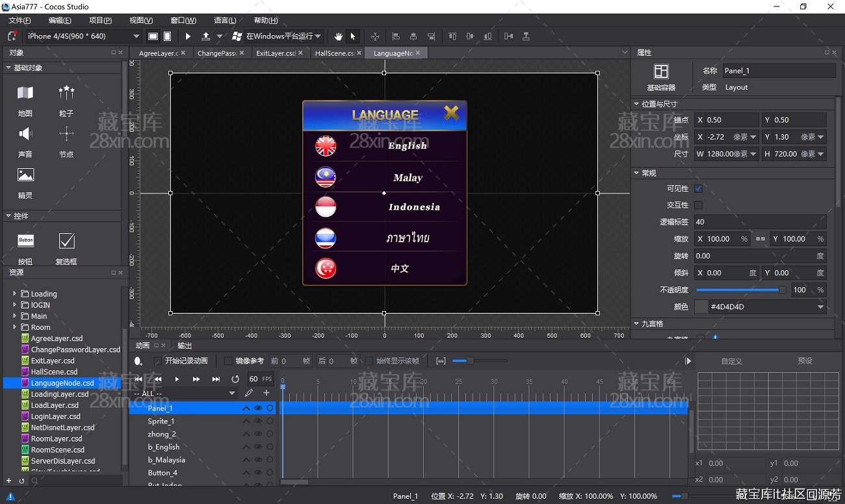Toggle eye visibility for Panel_1 row
The image size is (845, 504).
(x=258, y=408)
